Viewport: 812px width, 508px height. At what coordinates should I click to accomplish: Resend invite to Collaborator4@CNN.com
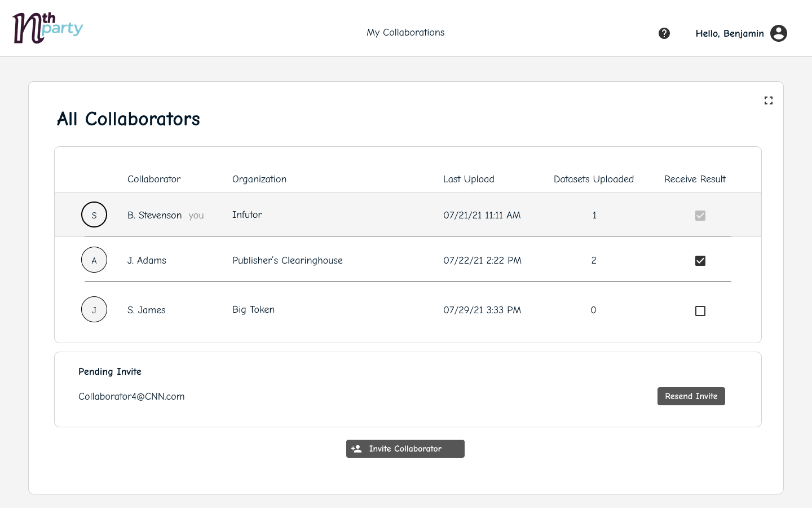click(x=691, y=396)
